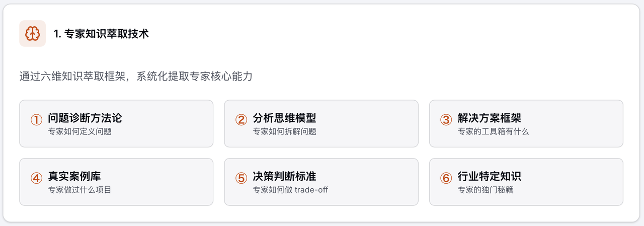Click the heading 1. 专家知识萃取技术

[101, 34]
